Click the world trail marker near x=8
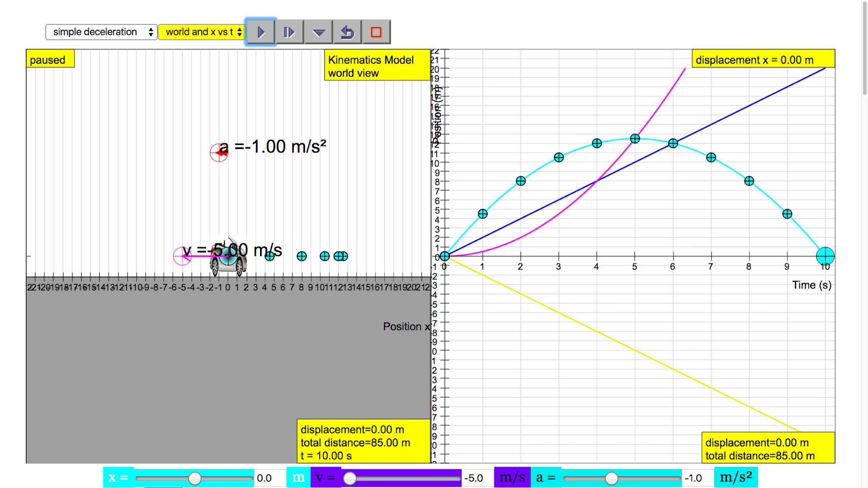 [x=302, y=256]
